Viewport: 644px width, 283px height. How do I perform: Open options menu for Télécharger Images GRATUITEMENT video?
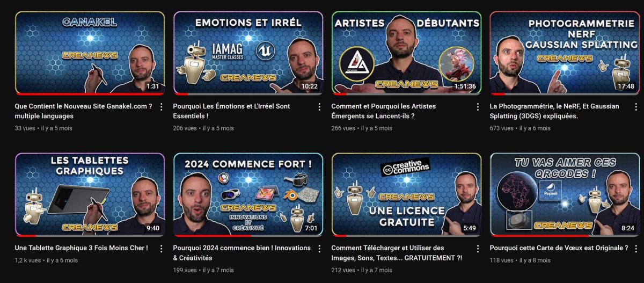[x=478, y=249]
